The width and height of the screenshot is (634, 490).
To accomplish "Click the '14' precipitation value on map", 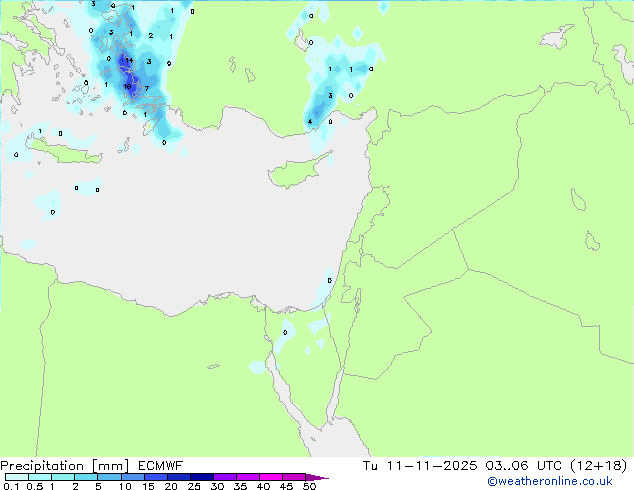I will click(129, 61).
